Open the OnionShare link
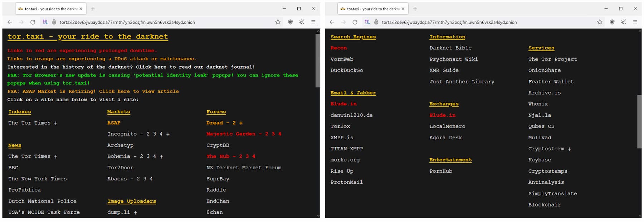This screenshot has width=644, height=222. pos(545,70)
